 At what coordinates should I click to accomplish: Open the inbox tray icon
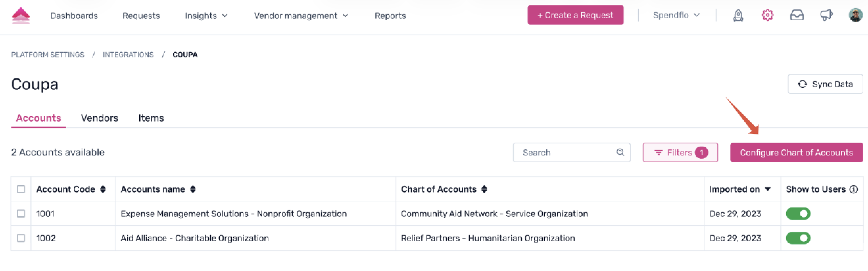797,15
